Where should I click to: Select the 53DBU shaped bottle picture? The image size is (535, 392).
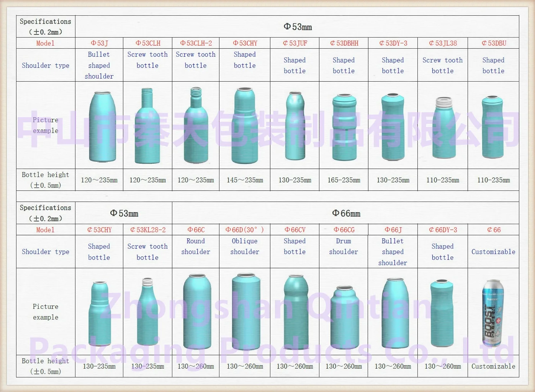[493, 127]
